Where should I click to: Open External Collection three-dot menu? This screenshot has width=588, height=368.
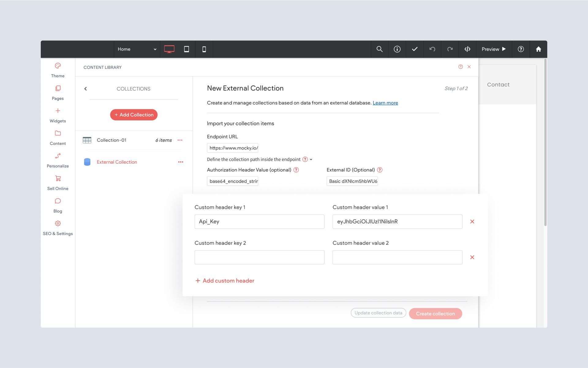tap(181, 162)
